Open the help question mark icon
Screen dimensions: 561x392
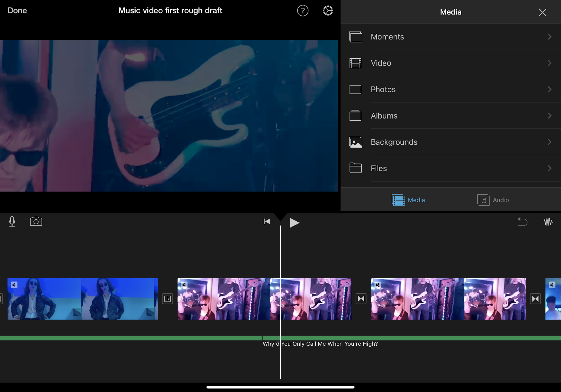303,11
